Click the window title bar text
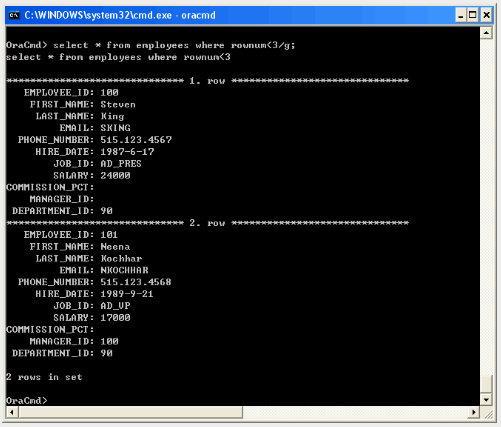This screenshot has height=427, width=501. click(x=120, y=15)
